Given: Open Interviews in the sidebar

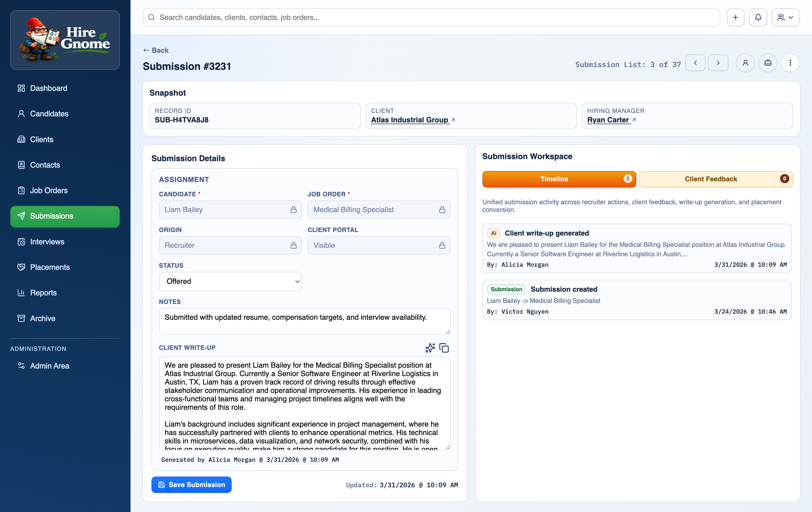Looking at the screenshot, I should pos(47,242).
